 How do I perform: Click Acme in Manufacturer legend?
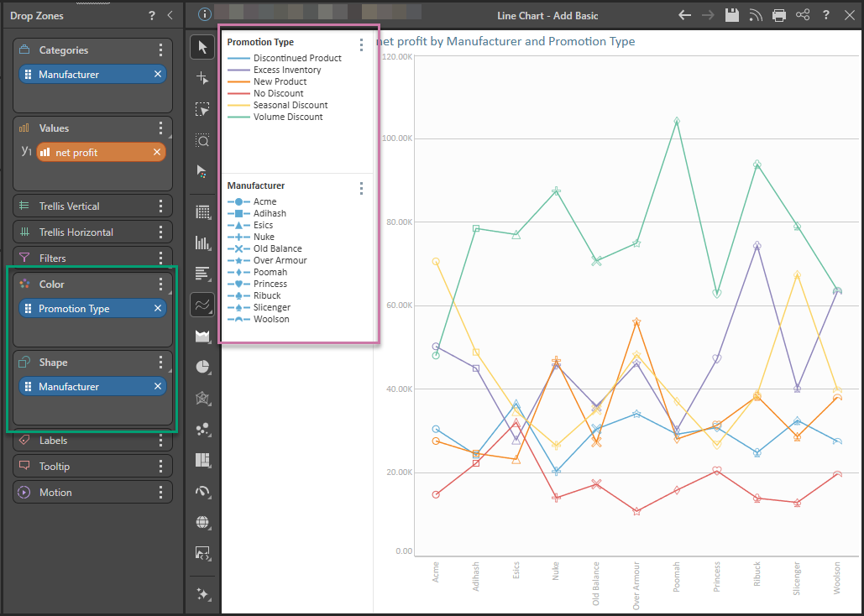pos(252,201)
